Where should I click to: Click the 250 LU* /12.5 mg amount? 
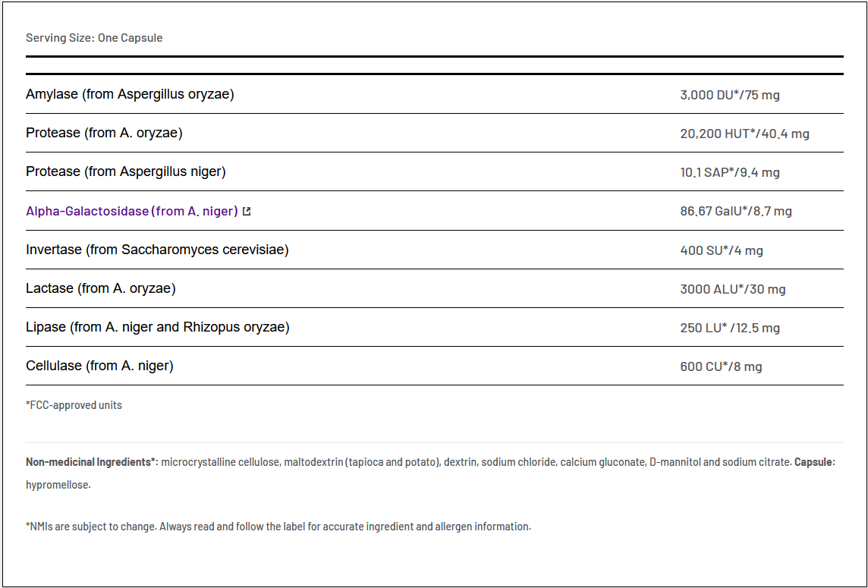pos(729,328)
